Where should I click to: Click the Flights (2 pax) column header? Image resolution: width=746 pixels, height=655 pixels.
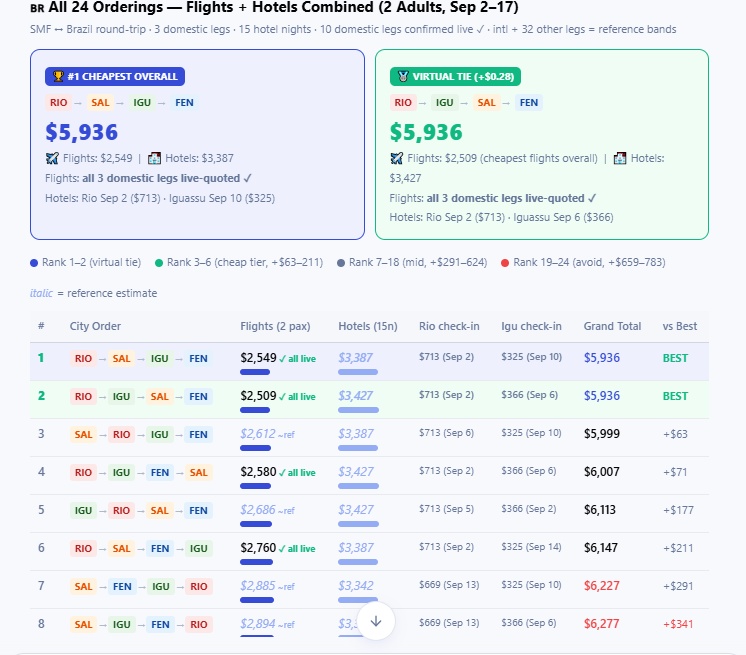(x=275, y=326)
